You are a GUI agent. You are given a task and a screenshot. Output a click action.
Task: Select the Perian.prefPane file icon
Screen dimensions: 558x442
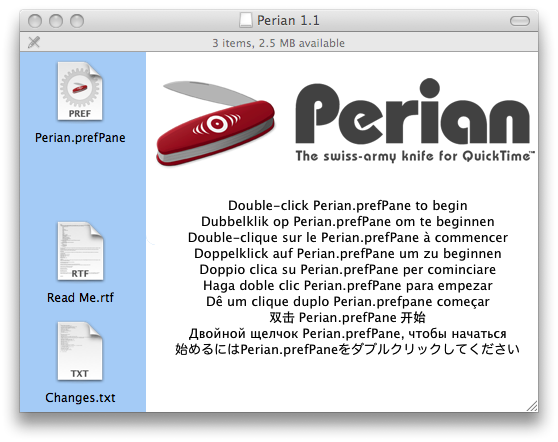tap(80, 91)
